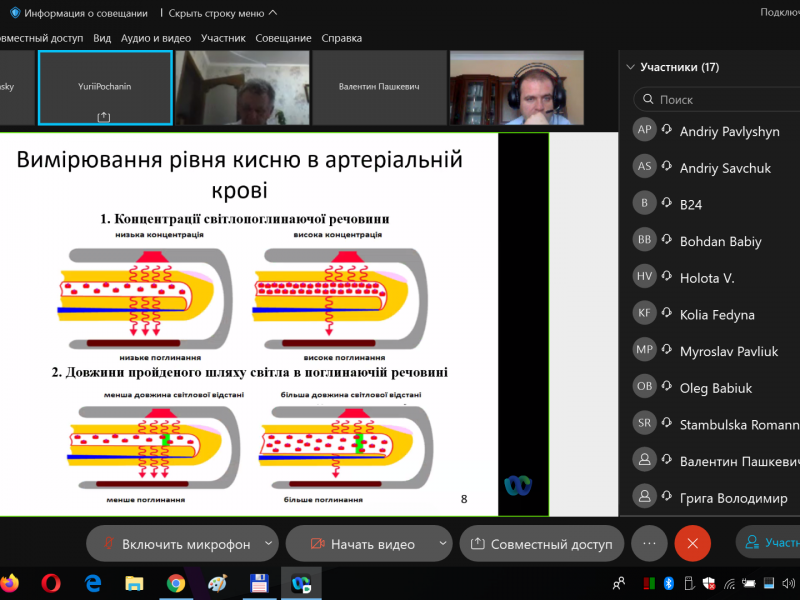This screenshot has width=800, height=600.
Task: Open video options dropdown arrow
Action: (442, 544)
